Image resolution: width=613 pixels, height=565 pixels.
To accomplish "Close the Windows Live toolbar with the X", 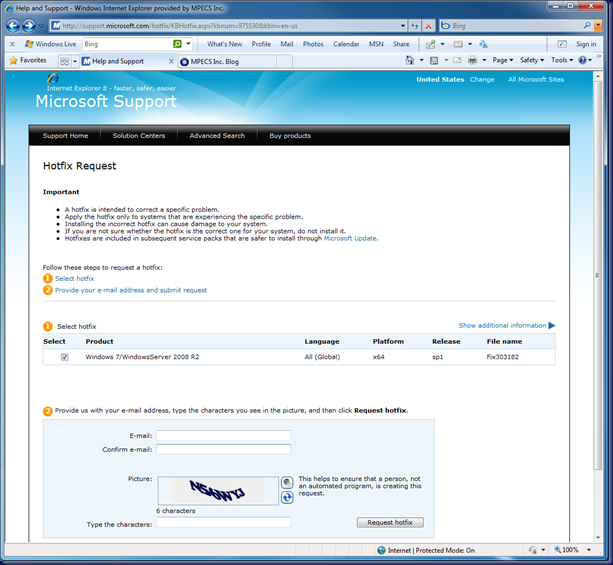I will point(12,44).
